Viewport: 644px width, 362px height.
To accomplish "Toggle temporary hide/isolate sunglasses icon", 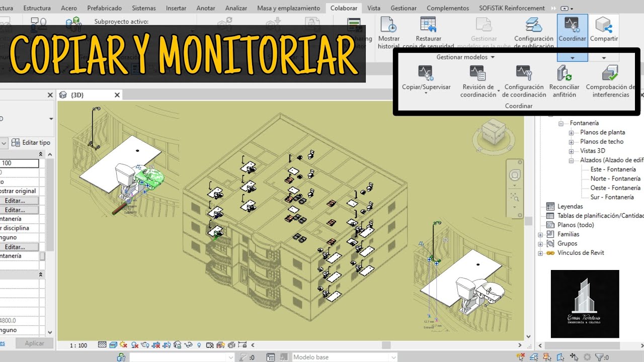I will tap(188, 345).
